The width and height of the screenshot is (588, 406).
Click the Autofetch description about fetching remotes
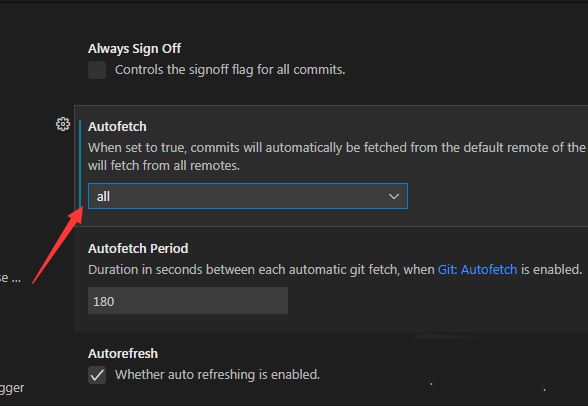[x=337, y=156]
